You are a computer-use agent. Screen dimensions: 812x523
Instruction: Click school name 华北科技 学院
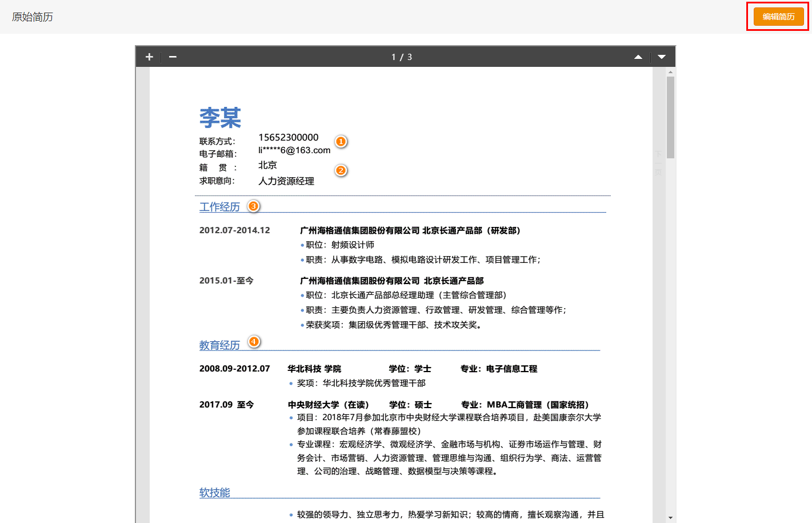tap(314, 369)
